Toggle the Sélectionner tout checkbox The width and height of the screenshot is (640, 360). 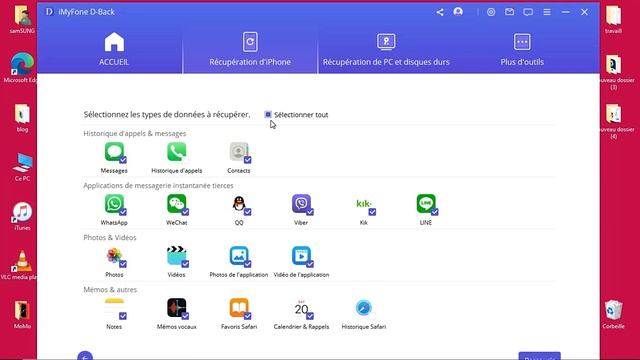coord(268,115)
